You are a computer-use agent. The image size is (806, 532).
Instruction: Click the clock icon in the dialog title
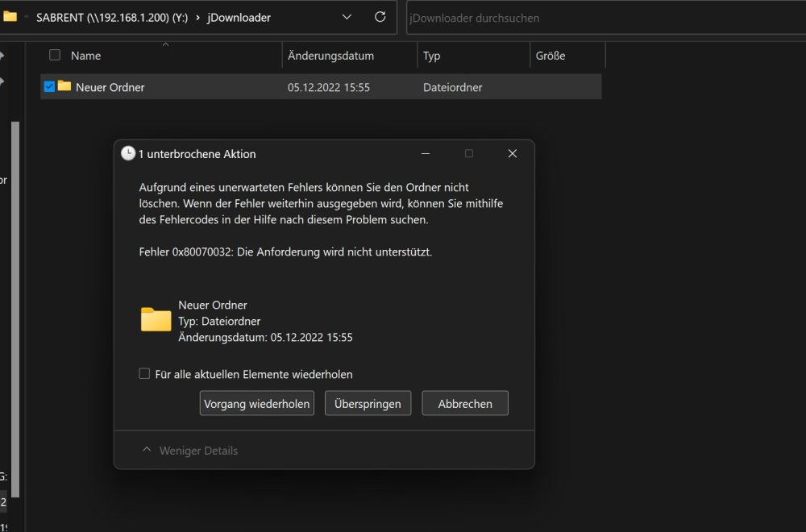coord(128,153)
